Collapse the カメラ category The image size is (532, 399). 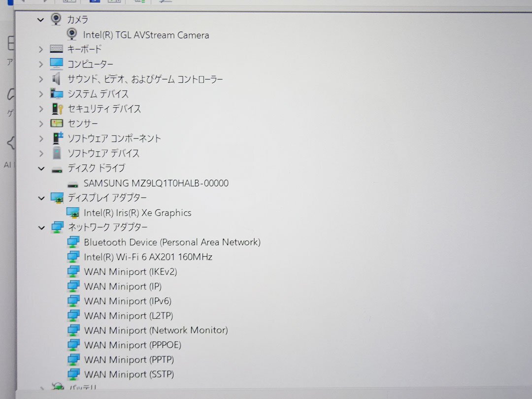click(41, 20)
